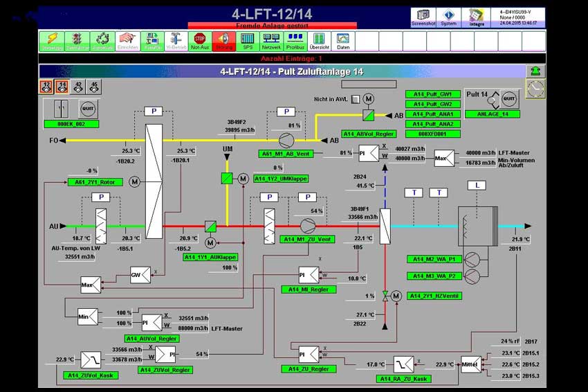Click the 33566 m3/h value under 3B49F1
This screenshot has width=588, height=392.
pos(362,217)
